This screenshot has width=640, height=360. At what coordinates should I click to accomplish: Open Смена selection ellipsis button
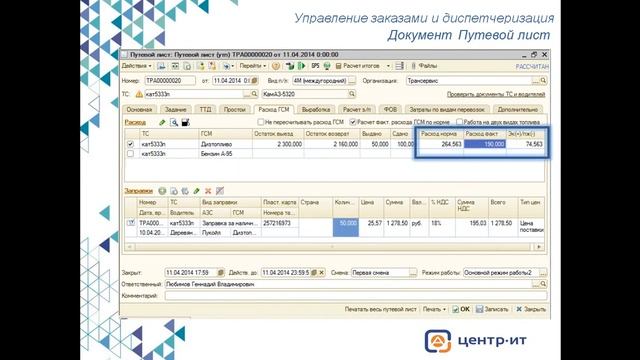click(x=413, y=272)
